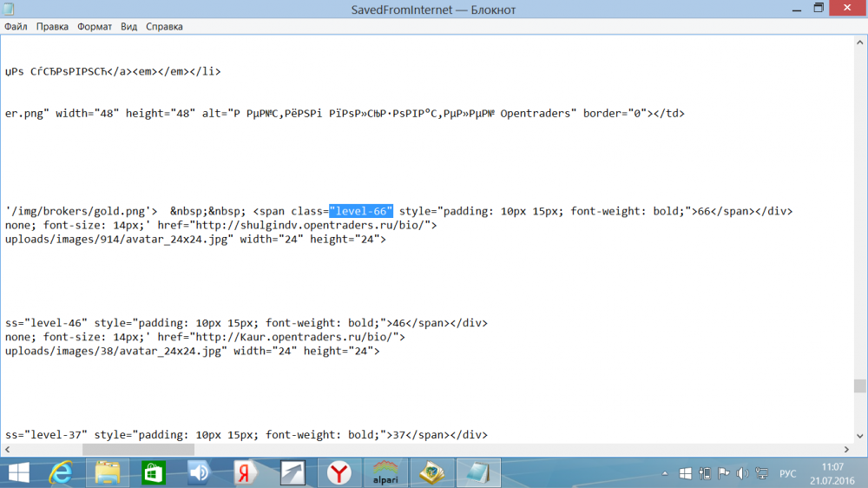Screen dimensions: 868x488
Task: Open the volume tray icon
Action: pos(742,473)
